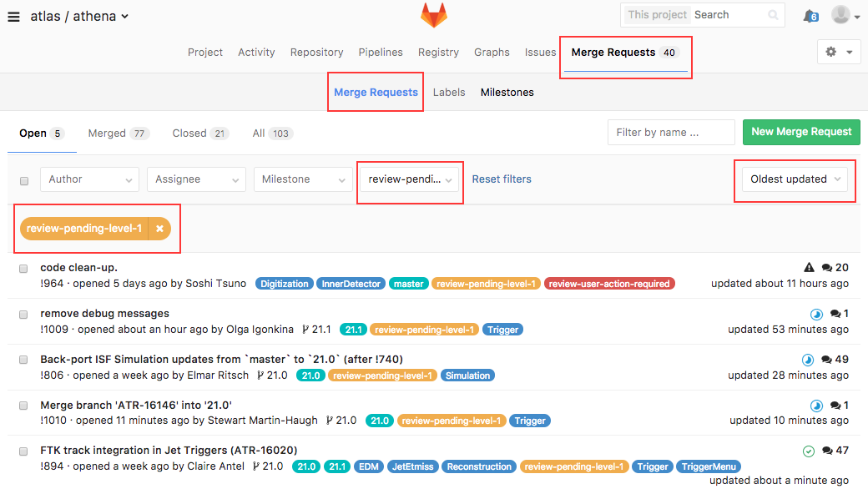The height and width of the screenshot is (489, 868).
Task: Click the Reset filters link
Action: click(x=502, y=179)
